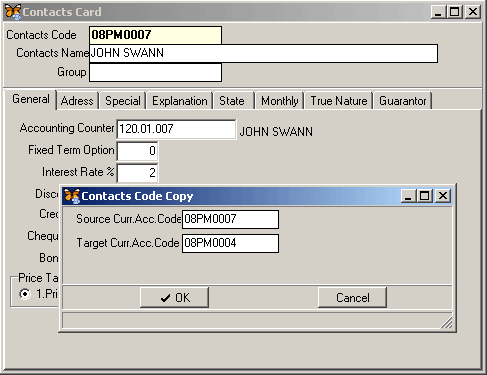This screenshot has width=487, height=375.
Task: Click the Interest Rate % field
Action: point(137,173)
